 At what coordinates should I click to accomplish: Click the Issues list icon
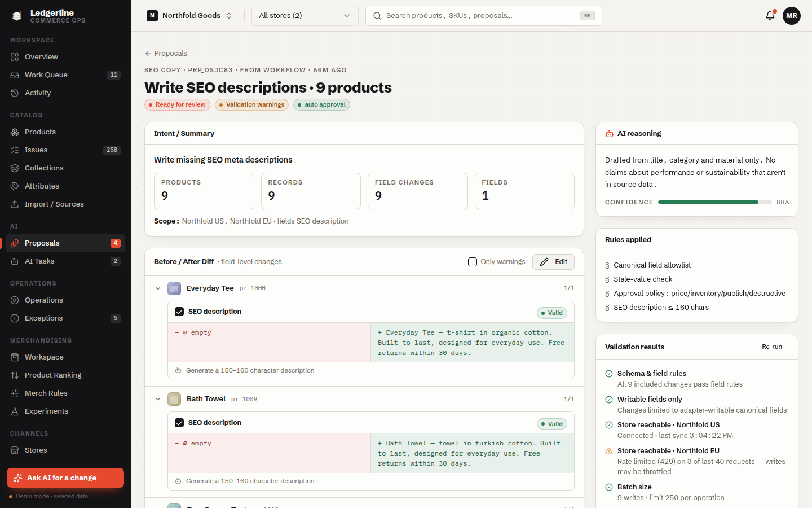click(15, 150)
